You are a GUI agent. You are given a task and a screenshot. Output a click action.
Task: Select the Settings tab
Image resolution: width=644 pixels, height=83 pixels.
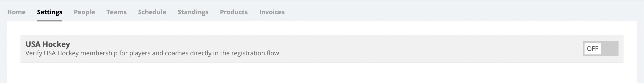(49, 12)
